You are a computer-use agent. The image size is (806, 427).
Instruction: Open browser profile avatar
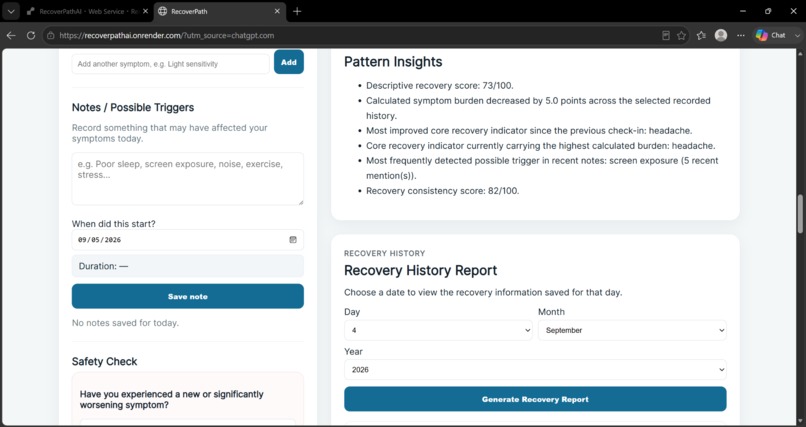click(721, 35)
